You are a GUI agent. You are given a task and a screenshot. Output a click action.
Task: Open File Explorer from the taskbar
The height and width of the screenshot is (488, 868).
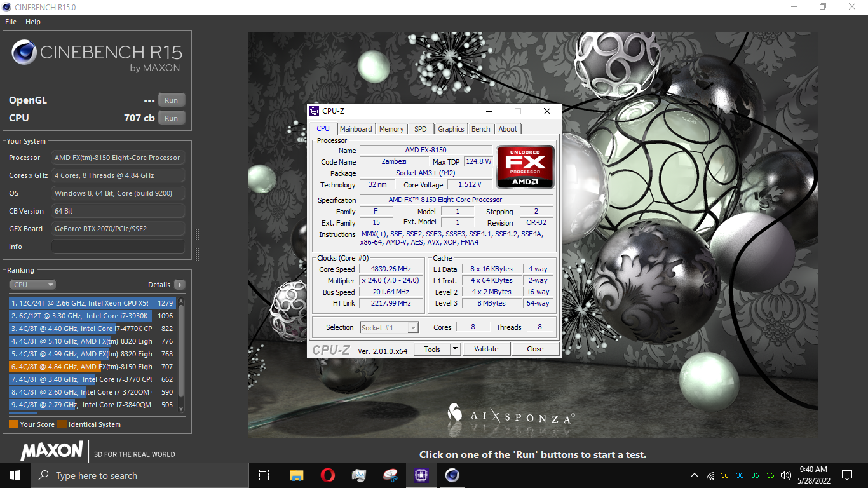point(296,475)
